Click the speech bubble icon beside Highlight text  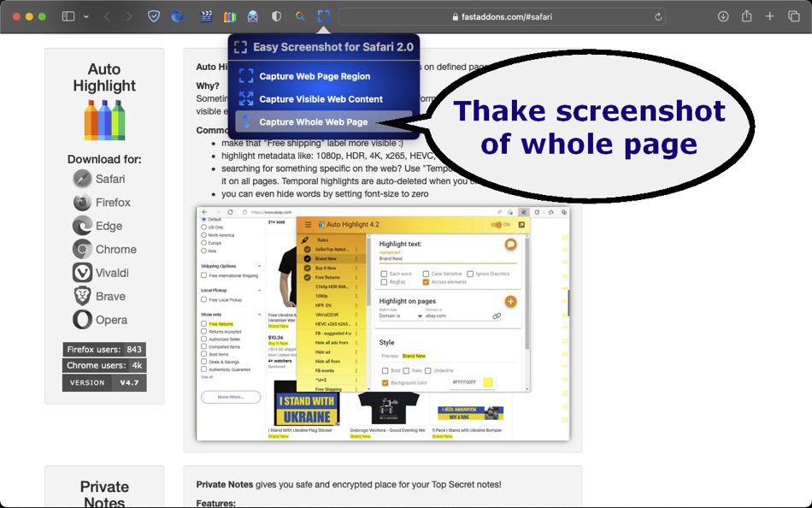[x=510, y=245]
